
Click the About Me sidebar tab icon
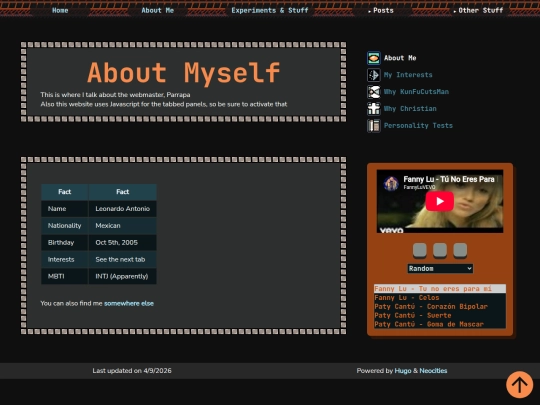[374, 58]
